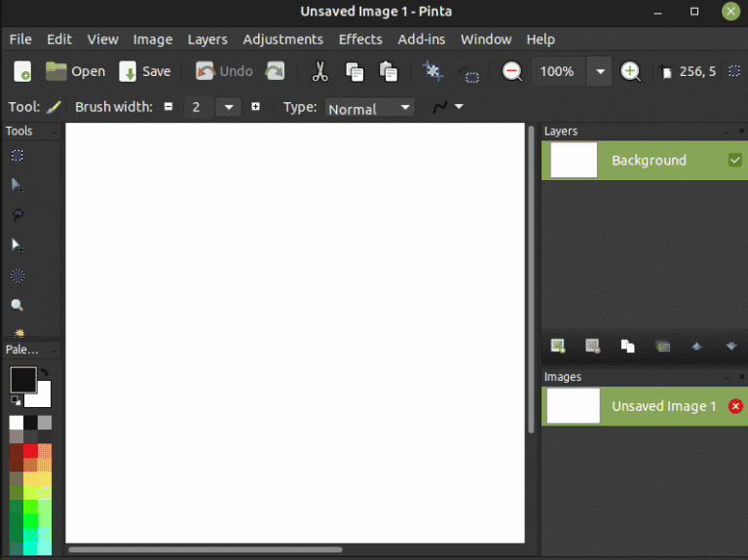This screenshot has height=560, width=748.
Task: Create a new image with the New icon
Action: click(x=22, y=71)
